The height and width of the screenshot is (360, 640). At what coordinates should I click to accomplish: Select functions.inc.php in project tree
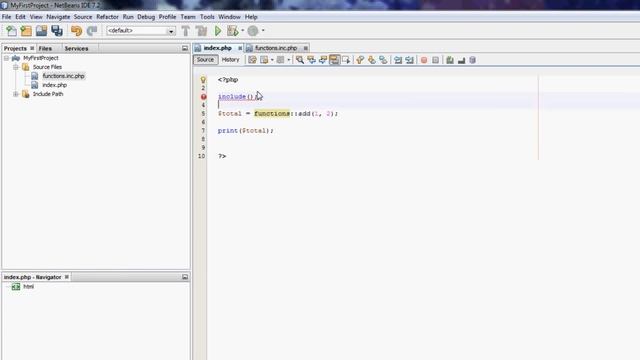click(63, 76)
